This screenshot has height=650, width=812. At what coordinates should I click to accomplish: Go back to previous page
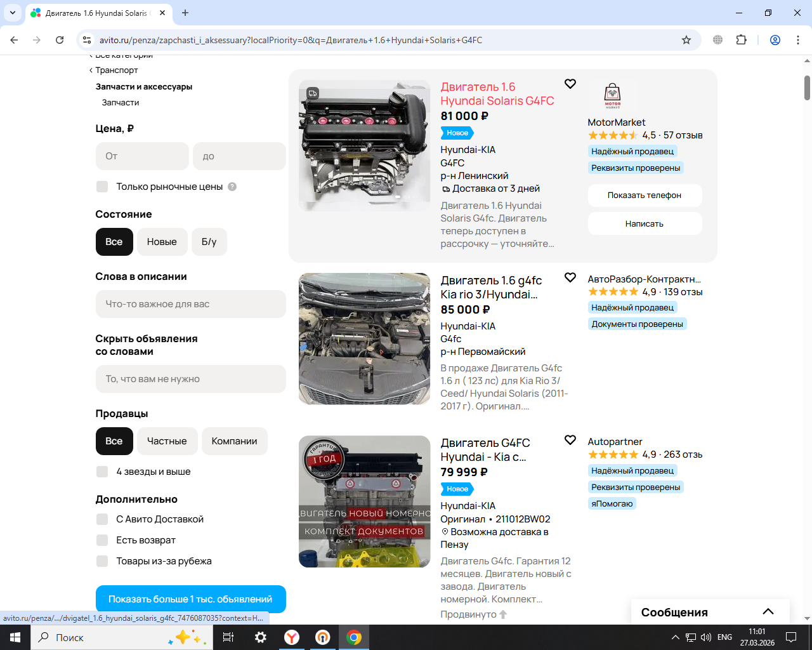(14, 40)
